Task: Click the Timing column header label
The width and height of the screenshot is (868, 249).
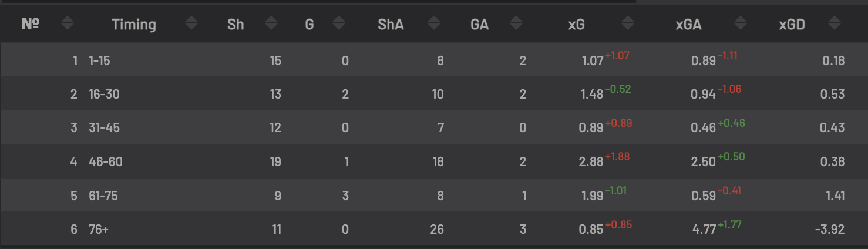Action: [134, 25]
